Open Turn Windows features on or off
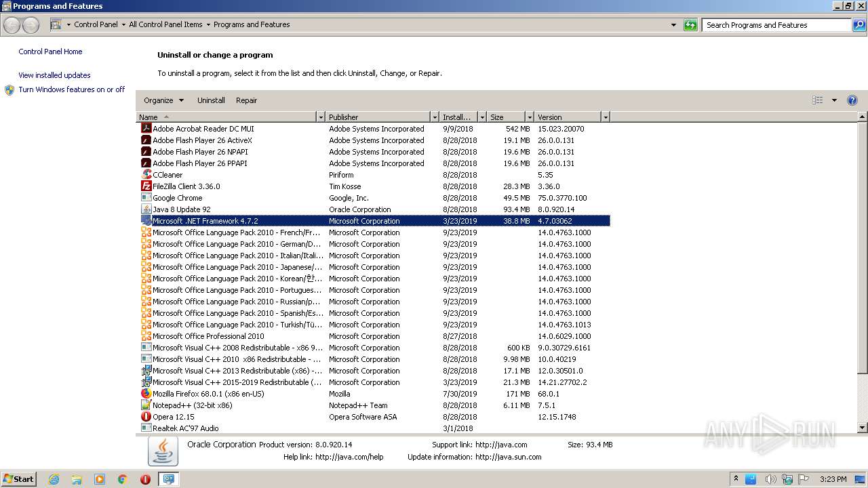Image resolution: width=868 pixels, height=488 pixels. click(x=71, y=89)
